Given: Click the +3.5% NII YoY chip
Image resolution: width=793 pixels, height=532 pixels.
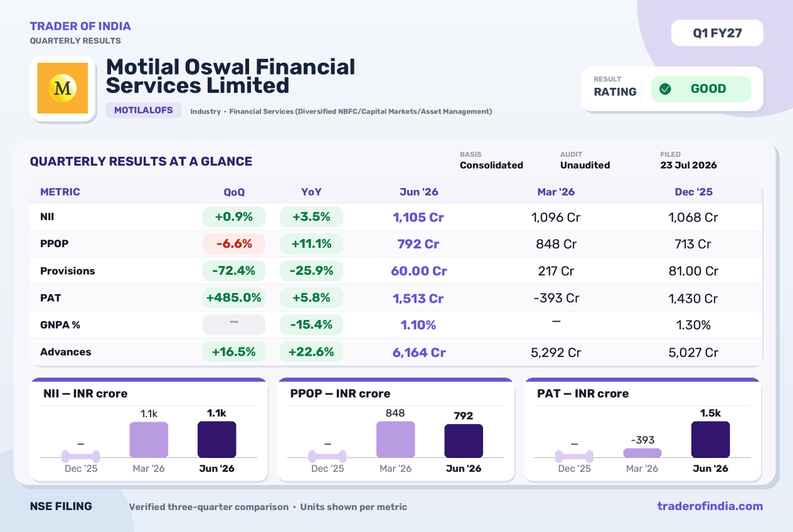Looking at the screenshot, I should pos(311,217).
